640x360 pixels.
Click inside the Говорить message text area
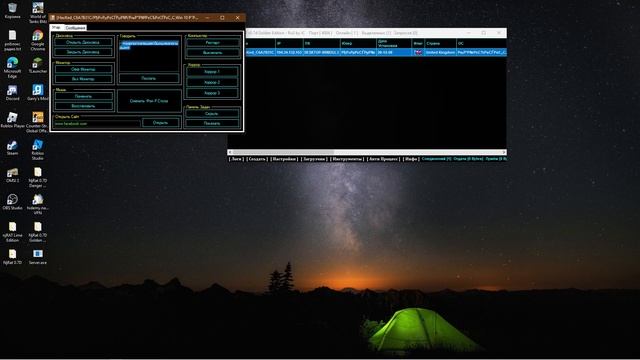149,55
